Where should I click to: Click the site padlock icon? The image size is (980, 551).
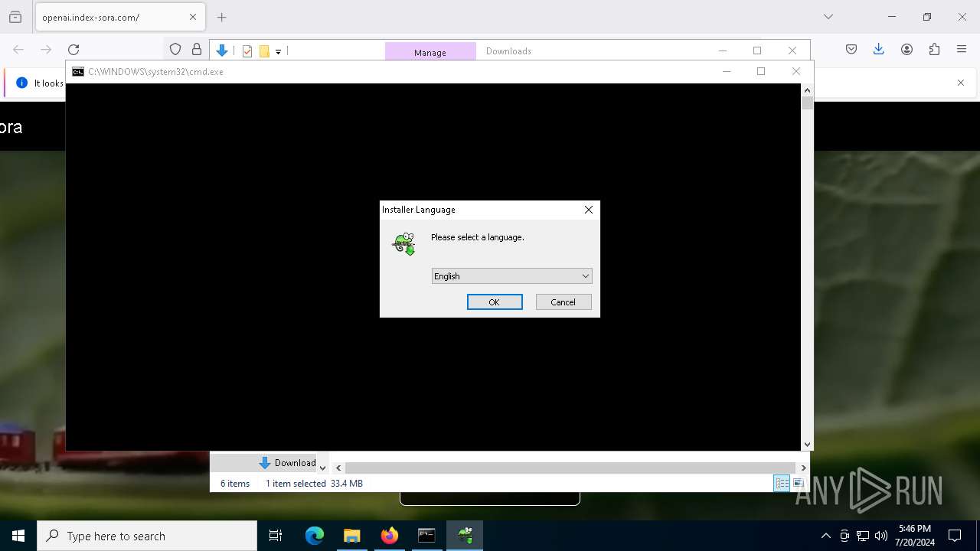tap(197, 50)
